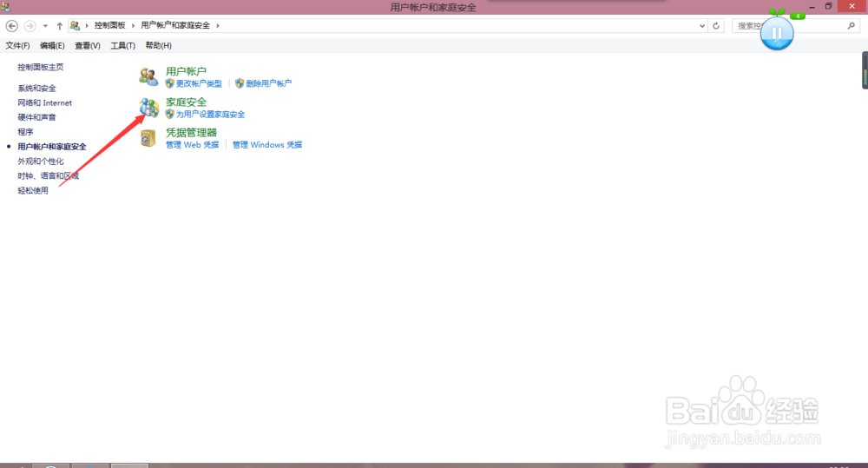The image size is (868, 468).
Task: Open 家庭安全 heading link
Action: [186, 102]
